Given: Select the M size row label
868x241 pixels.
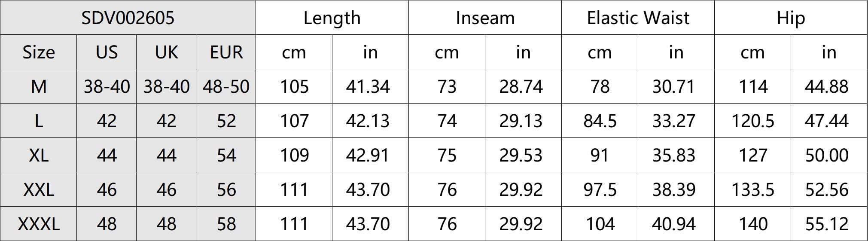Looking at the screenshot, I should [39, 86].
